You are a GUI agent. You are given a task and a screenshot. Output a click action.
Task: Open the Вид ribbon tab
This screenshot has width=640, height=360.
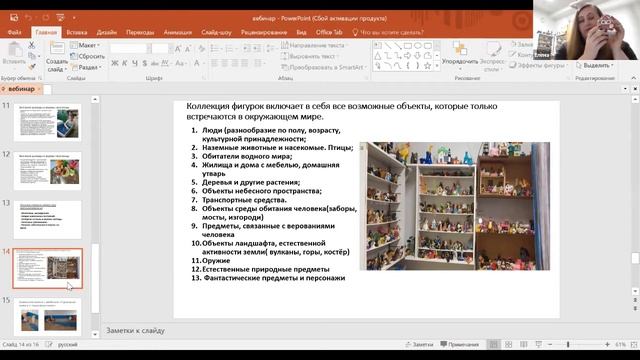point(301,32)
